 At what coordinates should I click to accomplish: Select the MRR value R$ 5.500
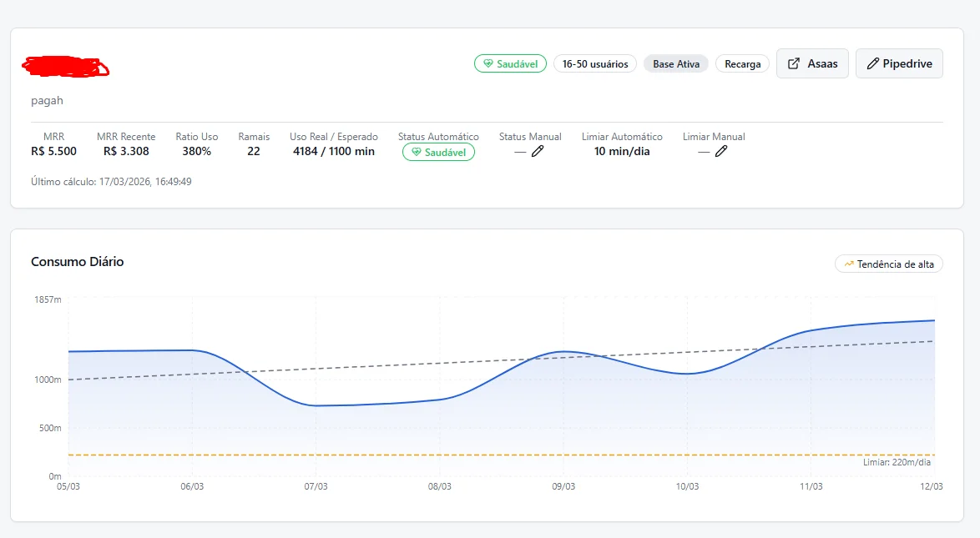(53, 151)
